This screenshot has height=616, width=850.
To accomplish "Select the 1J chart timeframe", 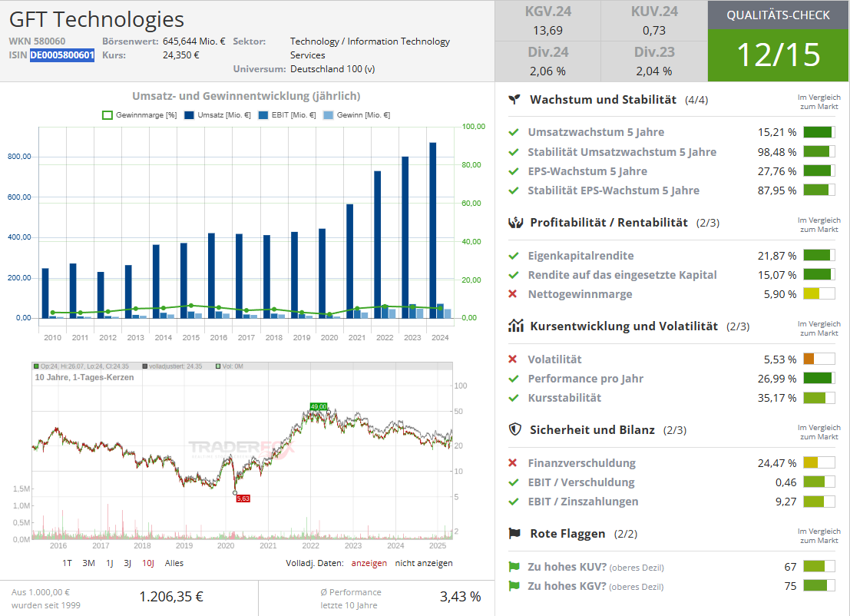I will pos(110,563).
